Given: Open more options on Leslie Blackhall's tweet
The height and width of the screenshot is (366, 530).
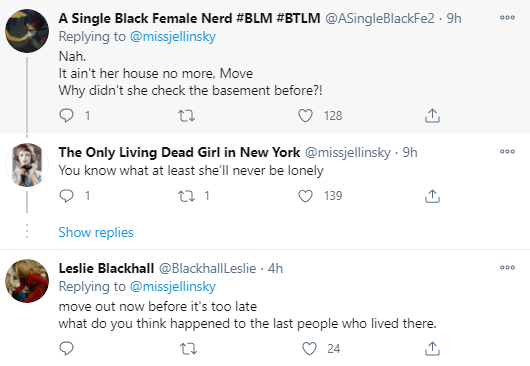Looking at the screenshot, I should (x=507, y=268).
